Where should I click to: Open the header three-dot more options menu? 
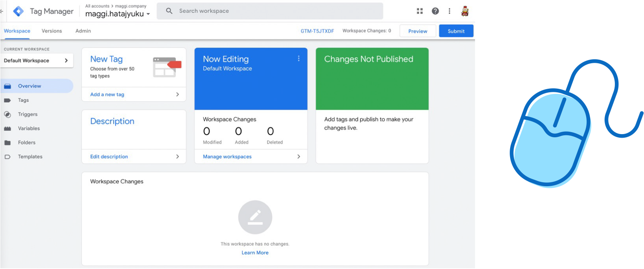click(x=450, y=11)
